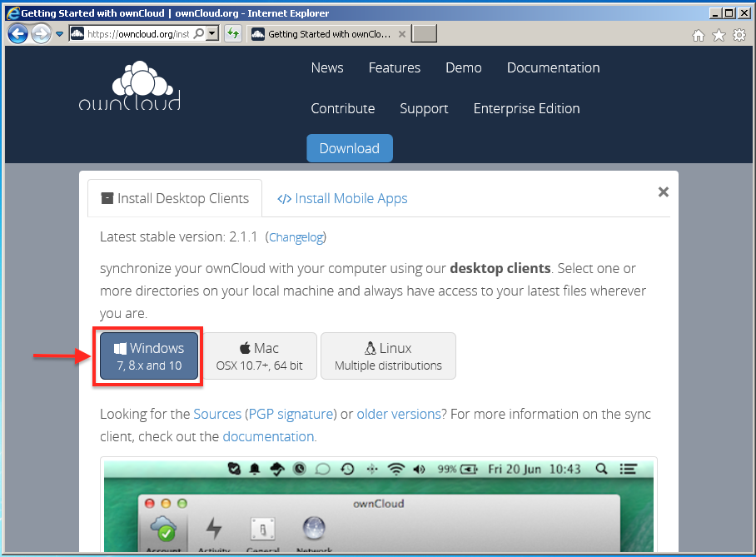Click the "Latest stable version: 2.1.1" text
Image resolution: width=756 pixels, height=557 pixels.
pyautogui.click(x=178, y=236)
